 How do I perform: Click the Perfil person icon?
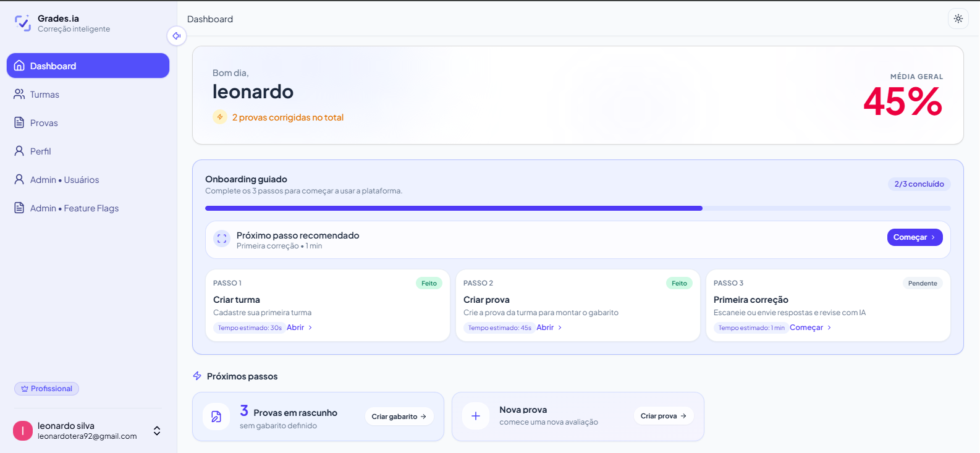19,151
